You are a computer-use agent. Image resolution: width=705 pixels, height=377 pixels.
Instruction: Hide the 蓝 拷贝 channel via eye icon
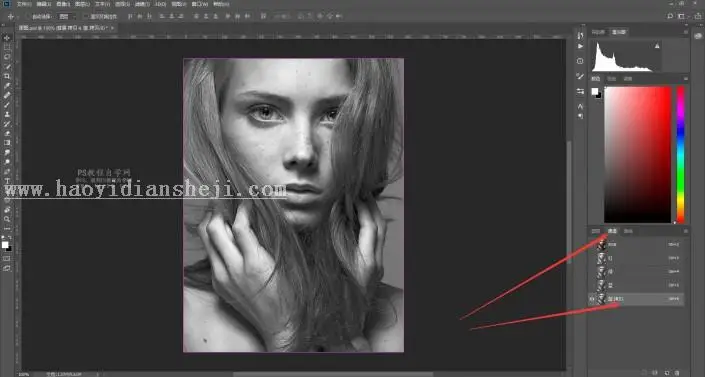point(592,299)
